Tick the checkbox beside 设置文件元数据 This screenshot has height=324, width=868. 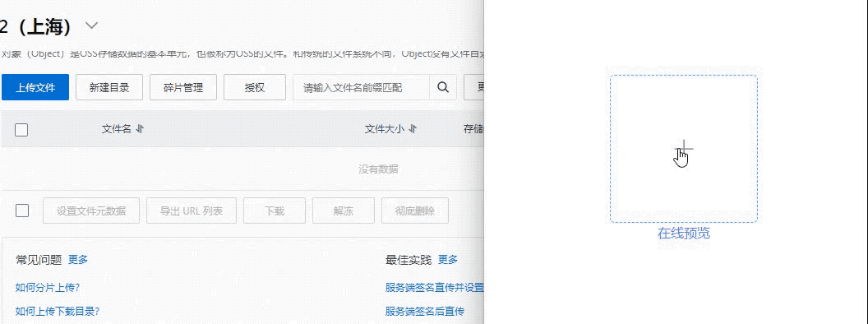pyautogui.click(x=21, y=211)
